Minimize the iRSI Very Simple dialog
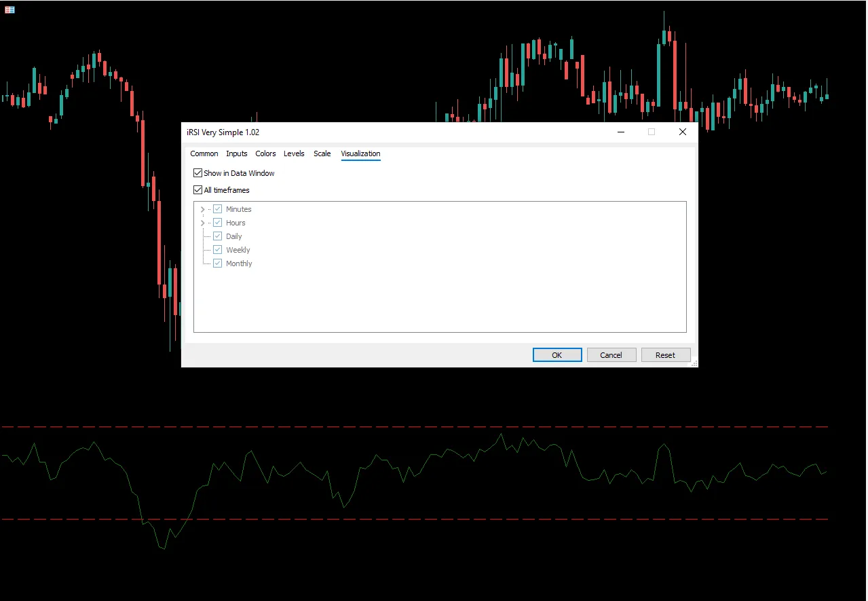This screenshot has height=601, width=868. (x=621, y=132)
